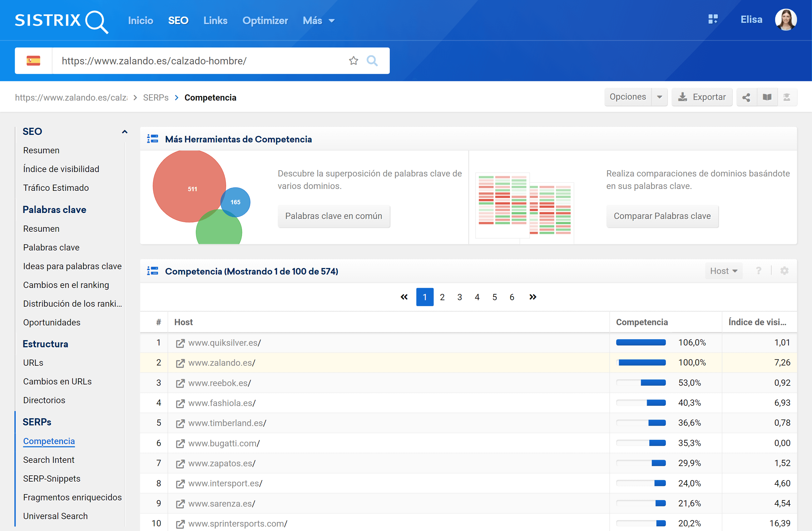Click the search magnifier icon
Viewport: 812px width, 531px height.
pyautogui.click(x=372, y=61)
